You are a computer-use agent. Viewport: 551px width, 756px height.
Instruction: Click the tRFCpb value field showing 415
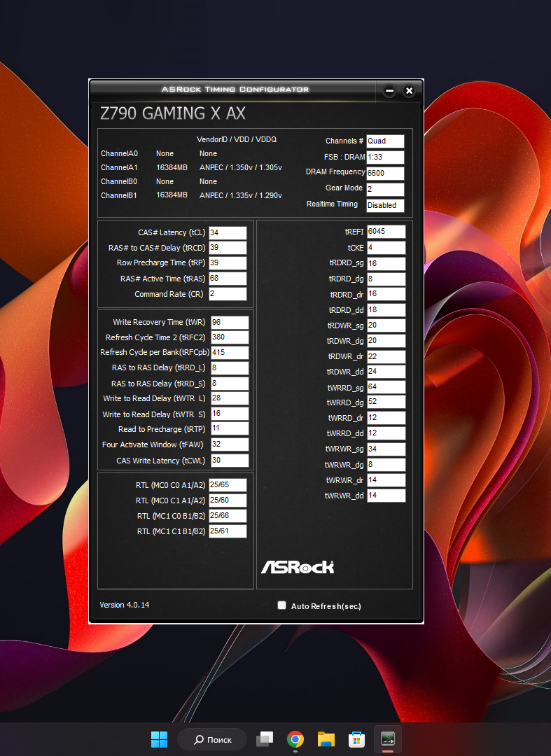[230, 352]
